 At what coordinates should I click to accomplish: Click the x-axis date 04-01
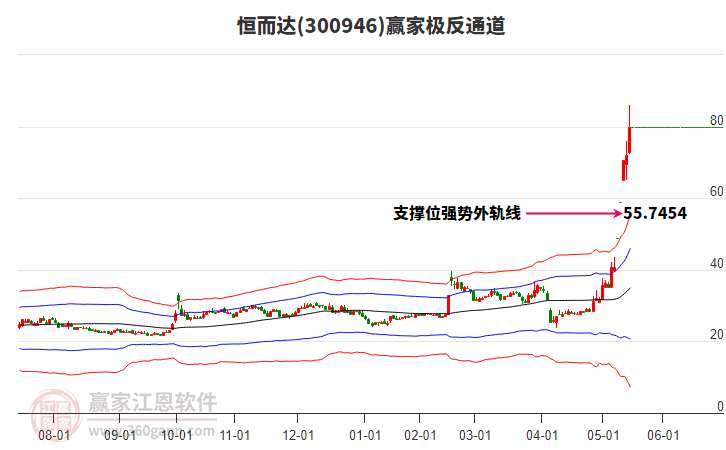tap(542, 436)
